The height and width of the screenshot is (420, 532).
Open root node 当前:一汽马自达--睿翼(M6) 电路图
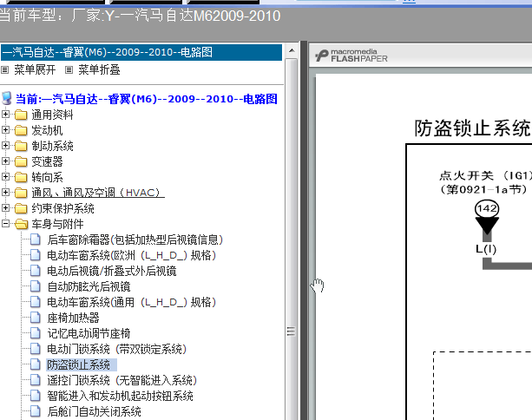point(147,99)
